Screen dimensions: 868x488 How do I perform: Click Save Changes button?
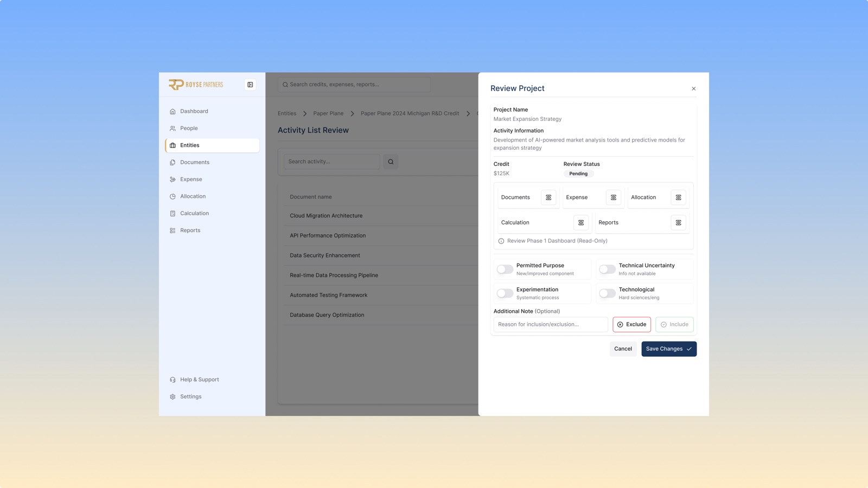(x=669, y=349)
